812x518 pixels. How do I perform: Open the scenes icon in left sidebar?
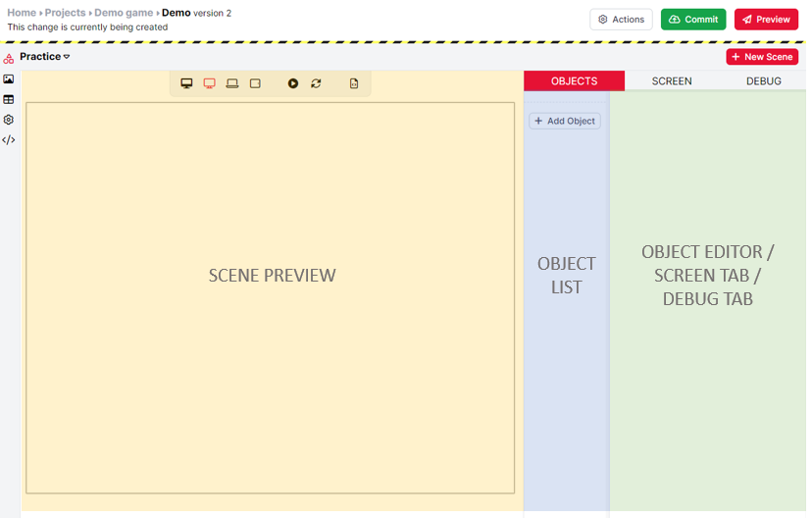pos(8,58)
